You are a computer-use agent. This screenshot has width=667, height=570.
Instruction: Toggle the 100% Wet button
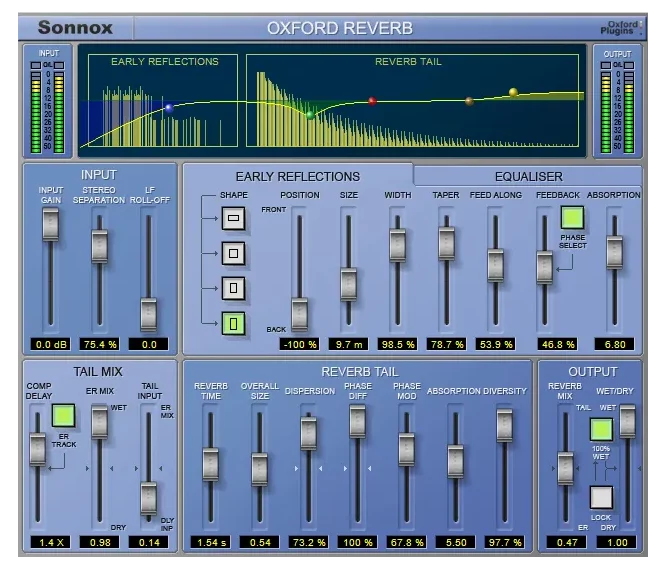click(x=601, y=430)
